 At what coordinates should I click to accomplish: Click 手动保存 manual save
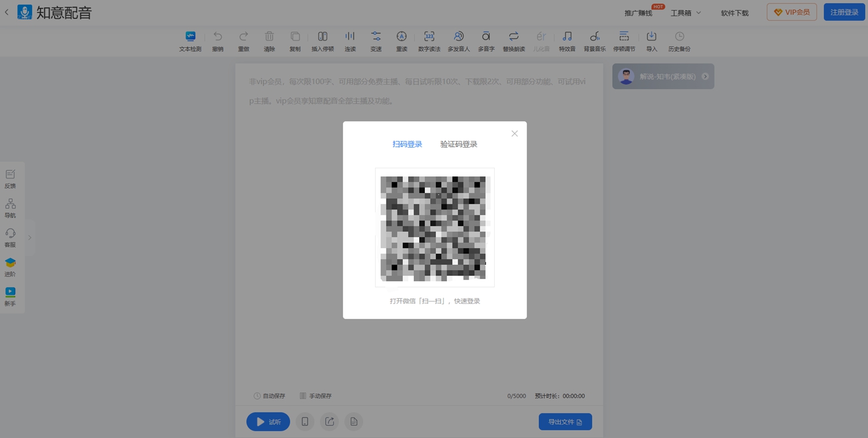point(315,396)
